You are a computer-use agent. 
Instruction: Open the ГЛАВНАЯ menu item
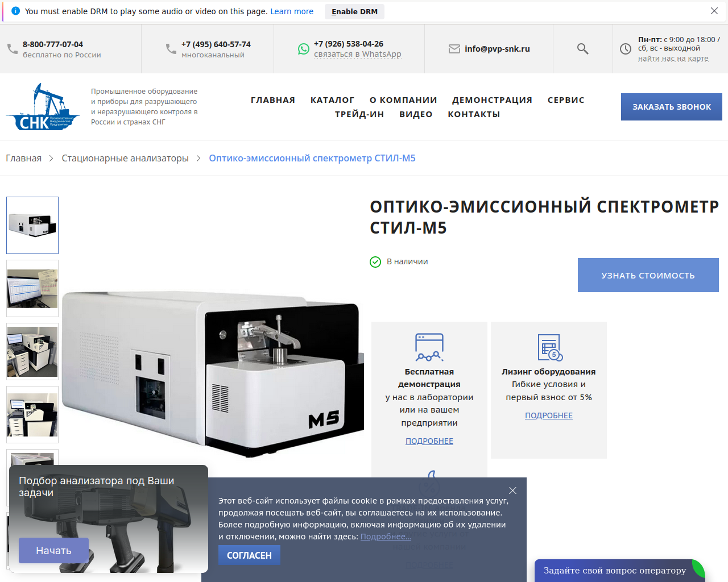coord(273,100)
